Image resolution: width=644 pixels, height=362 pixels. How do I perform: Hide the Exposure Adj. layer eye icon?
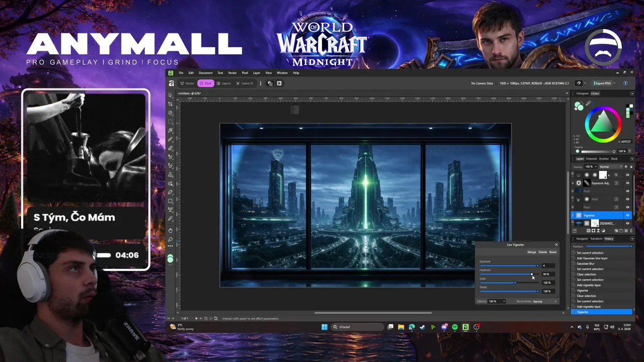coord(627,183)
